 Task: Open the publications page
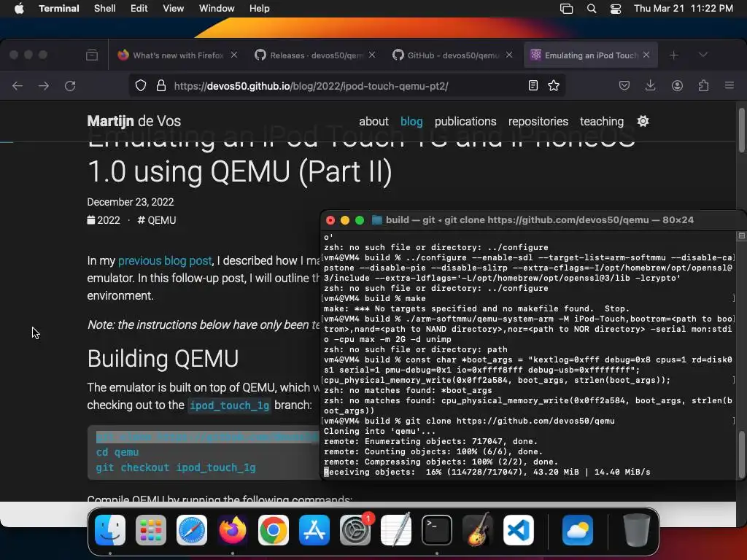pos(465,122)
